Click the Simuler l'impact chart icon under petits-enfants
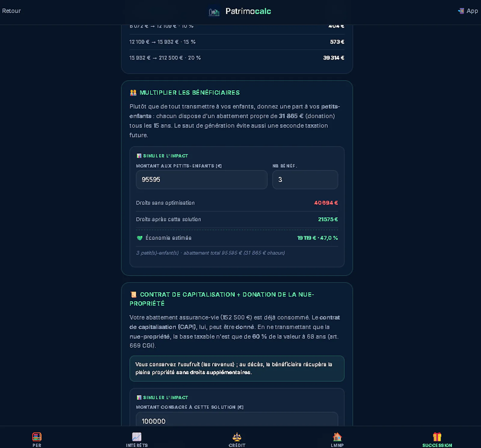Screen dimensions: 481x448 [x=139, y=156]
